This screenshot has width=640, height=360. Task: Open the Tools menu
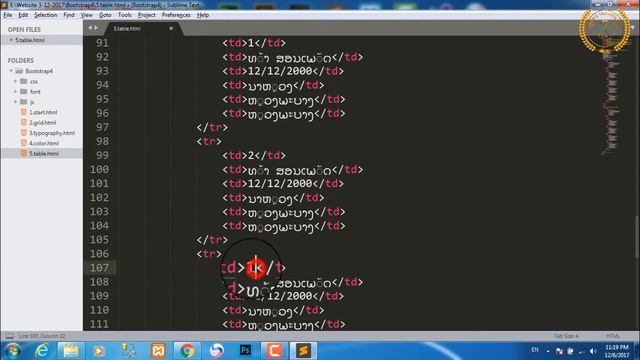[124, 15]
